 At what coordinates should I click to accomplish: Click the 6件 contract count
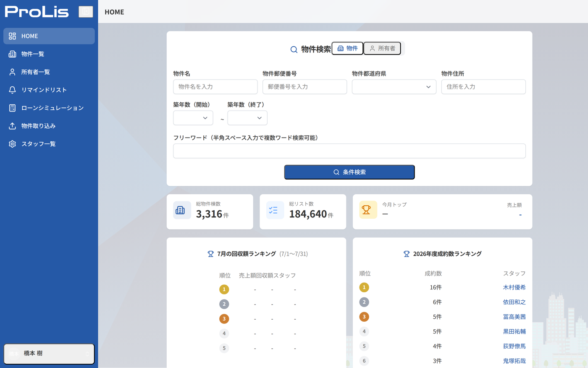point(437,302)
